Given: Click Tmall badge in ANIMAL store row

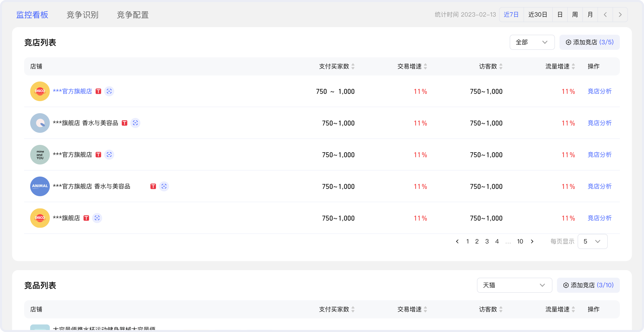Looking at the screenshot, I should tap(153, 186).
